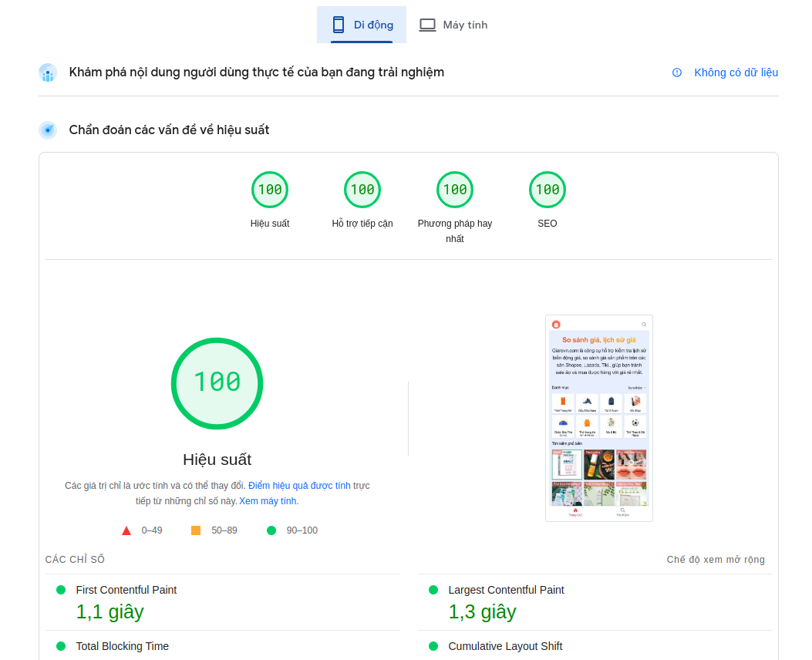
Task: Jump to Phương pháp hay nhất score
Action: 455,190
